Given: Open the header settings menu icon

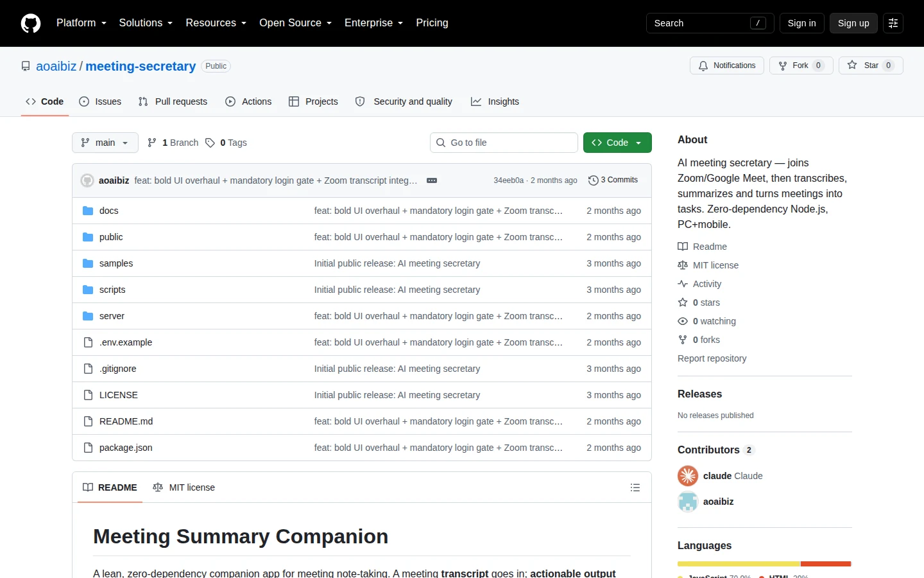Looking at the screenshot, I should click(x=893, y=23).
